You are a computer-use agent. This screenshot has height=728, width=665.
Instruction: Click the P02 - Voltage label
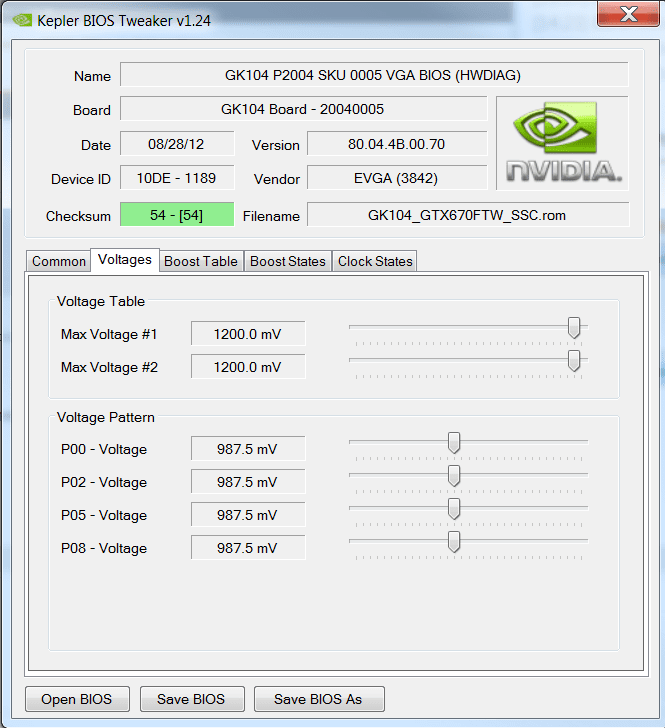coord(104,482)
